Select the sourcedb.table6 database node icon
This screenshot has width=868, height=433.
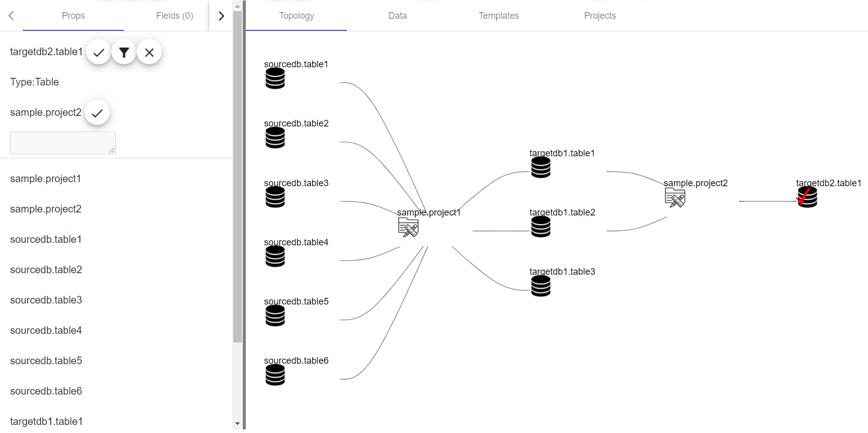click(x=275, y=375)
